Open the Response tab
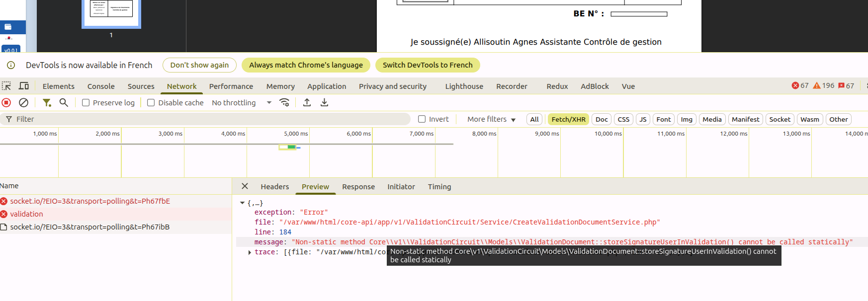Image resolution: width=868 pixels, height=301 pixels. click(358, 187)
